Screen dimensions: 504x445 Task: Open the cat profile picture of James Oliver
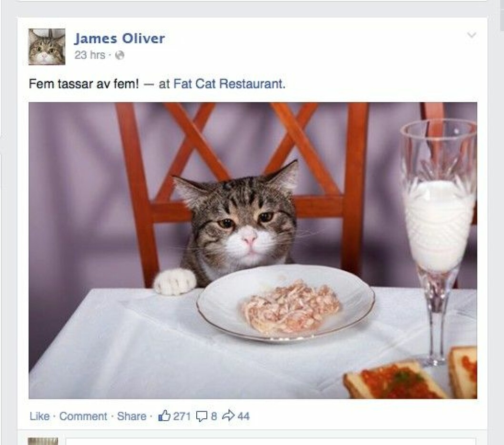[x=47, y=47]
